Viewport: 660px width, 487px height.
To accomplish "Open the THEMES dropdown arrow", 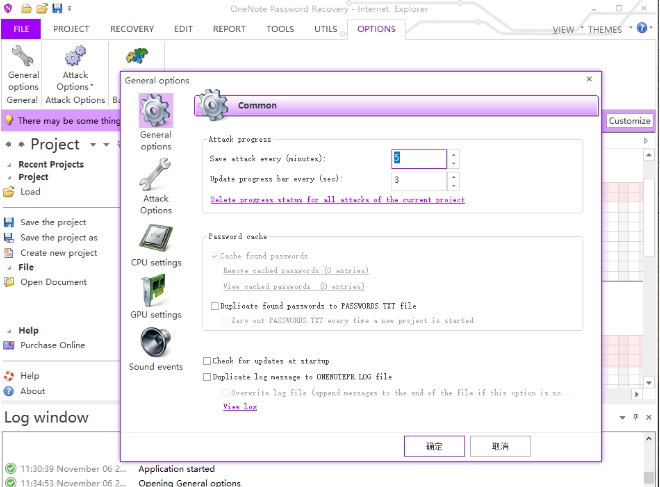I will point(631,28).
